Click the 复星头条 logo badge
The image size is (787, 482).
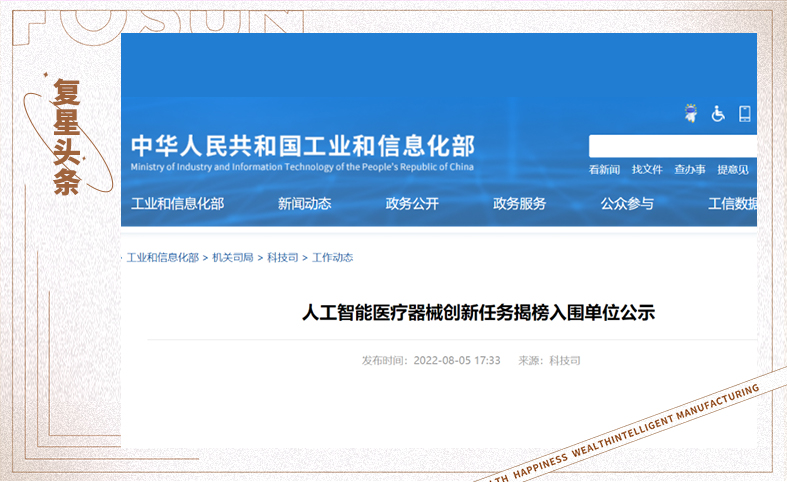tap(67, 136)
